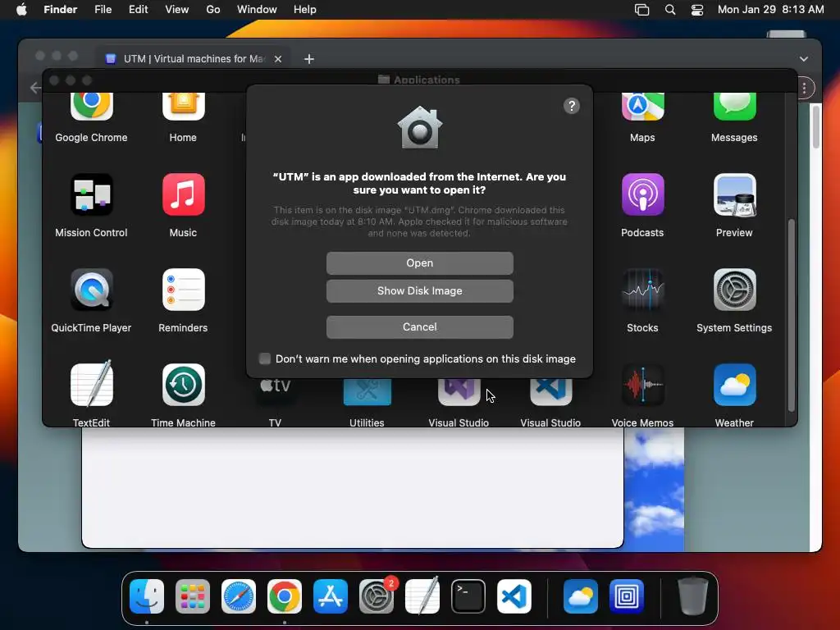Viewport: 840px width, 630px height.
Task: Open the Time Machine app icon
Action: (x=183, y=385)
